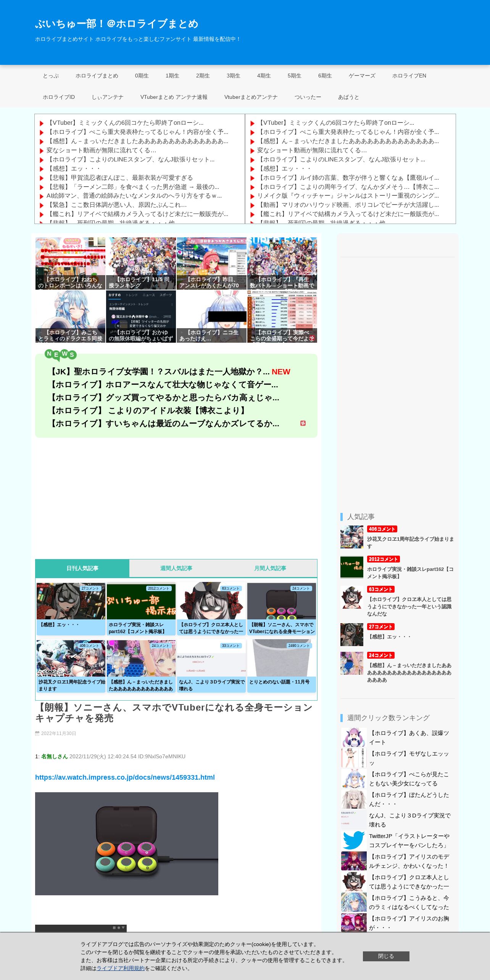The height and width of the screenshot is (980, 490).
Task: Click thumbnail ねねちのトロンボーンはいろんな
Action: pos(70,263)
